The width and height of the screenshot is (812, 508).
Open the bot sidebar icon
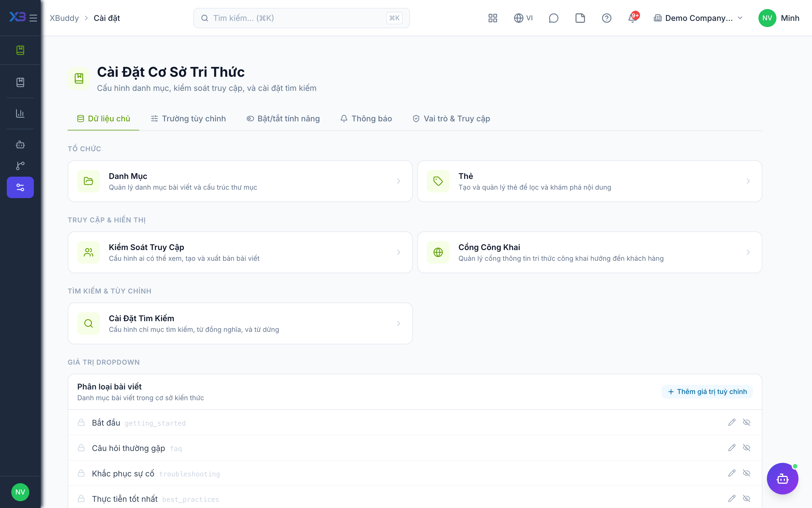pos(20,145)
